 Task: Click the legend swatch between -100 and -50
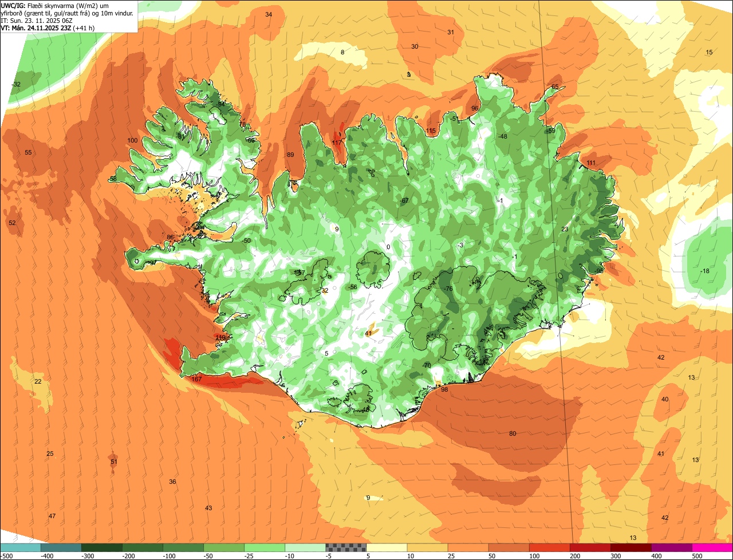[183, 547]
